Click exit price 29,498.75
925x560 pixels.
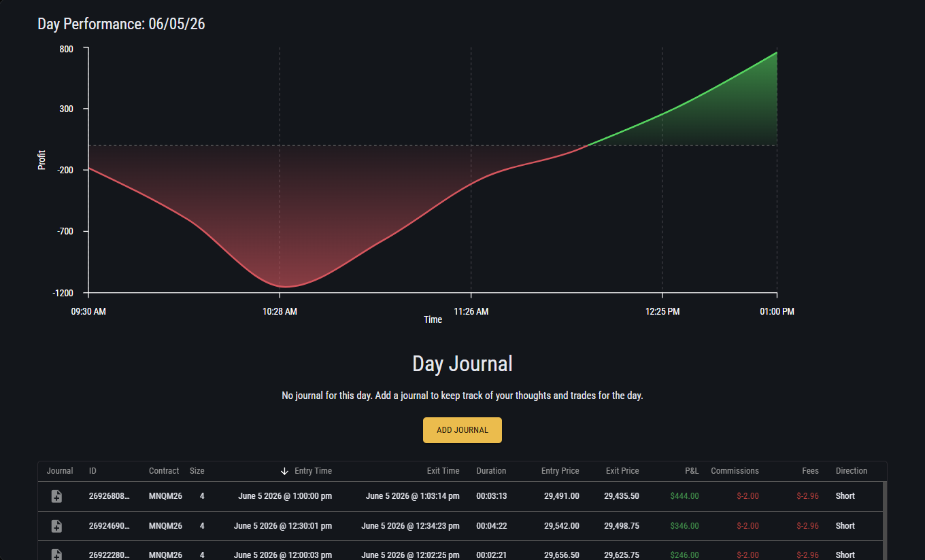[x=622, y=526]
